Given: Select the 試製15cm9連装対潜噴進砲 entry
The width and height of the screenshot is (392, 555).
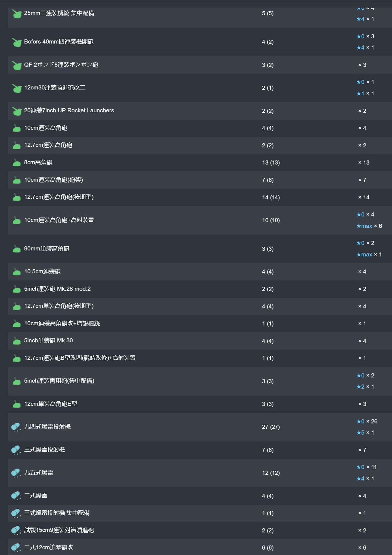Looking at the screenshot, I should 59,530.
